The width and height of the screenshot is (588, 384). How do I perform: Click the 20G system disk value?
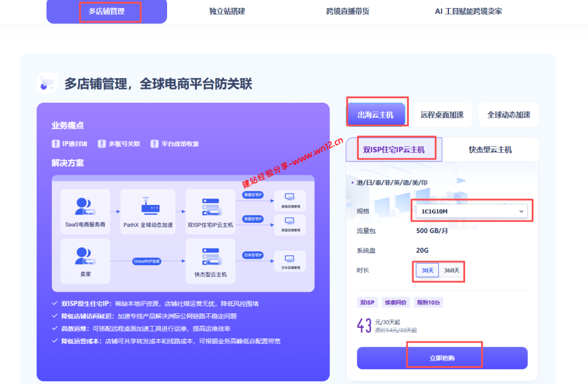tap(422, 250)
